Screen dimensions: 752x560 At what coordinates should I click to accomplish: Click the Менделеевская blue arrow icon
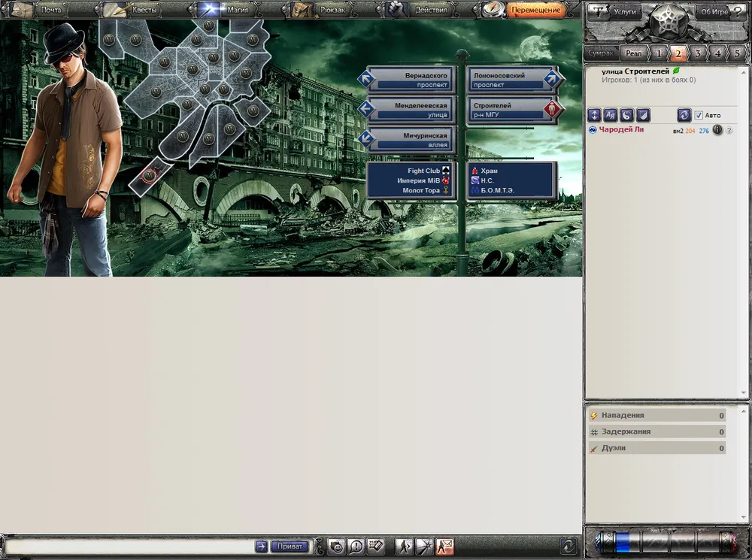(366, 109)
